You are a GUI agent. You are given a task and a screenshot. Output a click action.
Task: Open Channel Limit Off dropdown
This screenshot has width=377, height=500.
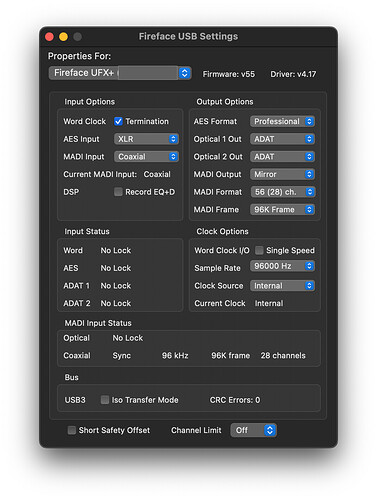coord(254,430)
